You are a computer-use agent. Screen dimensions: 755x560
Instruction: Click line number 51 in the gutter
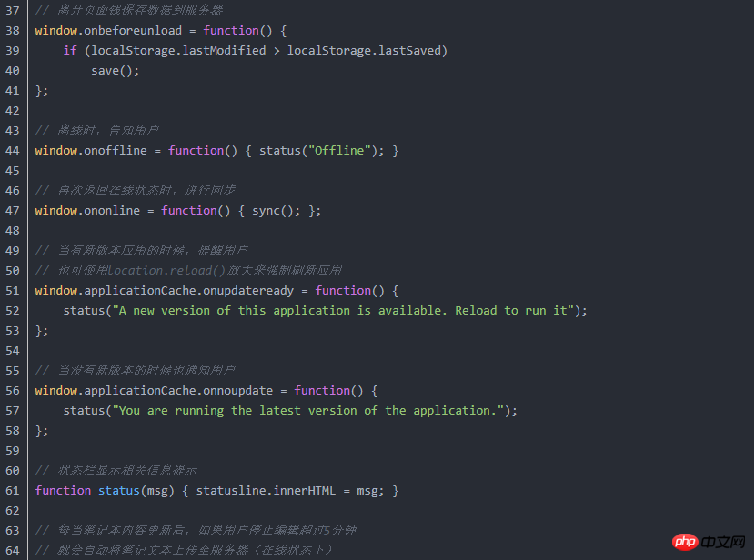coord(13,290)
